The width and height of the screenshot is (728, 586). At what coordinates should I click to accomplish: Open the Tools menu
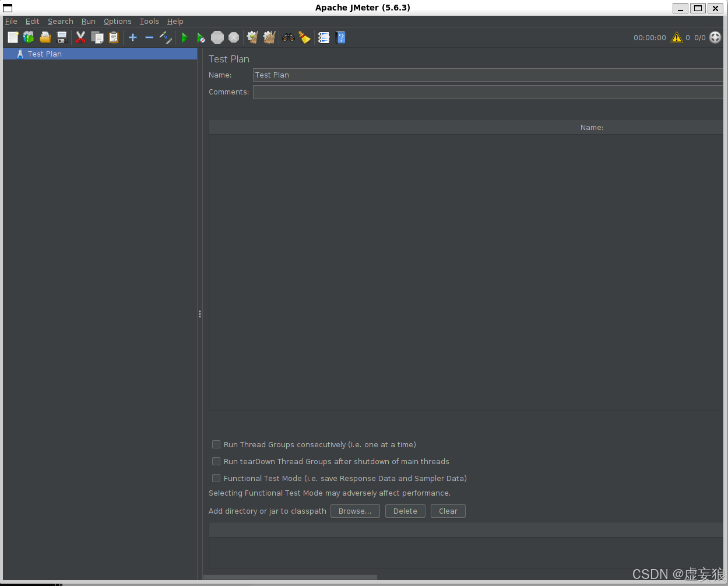[149, 21]
